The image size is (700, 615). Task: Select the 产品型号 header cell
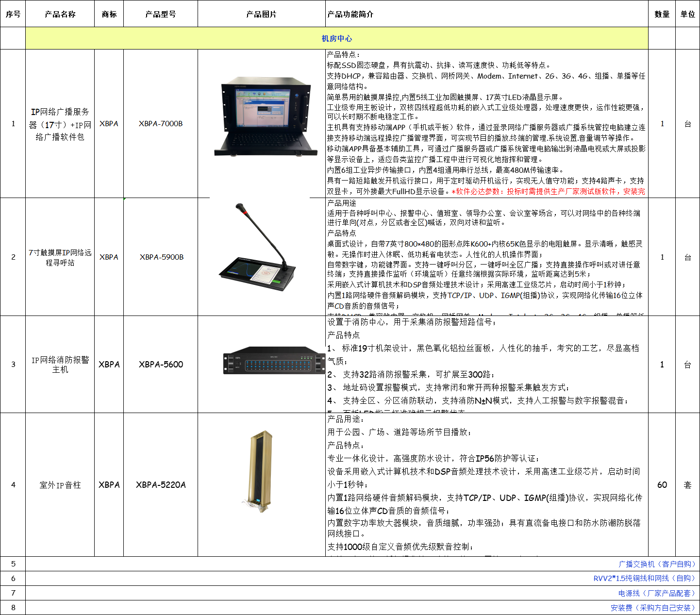pyautogui.click(x=161, y=14)
